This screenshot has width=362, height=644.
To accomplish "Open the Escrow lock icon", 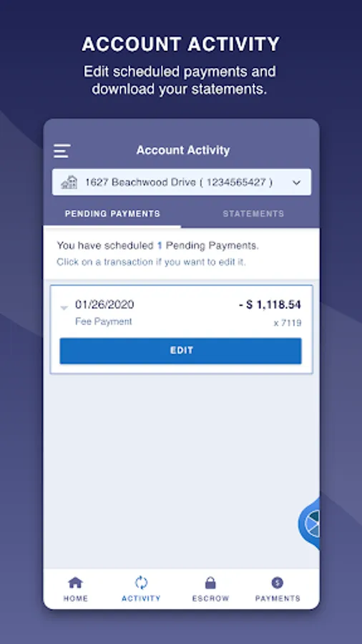I will click(210, 582).
